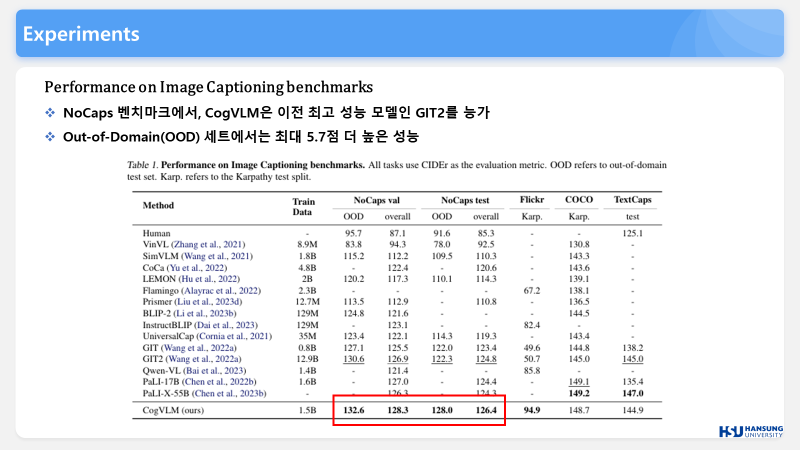Click the GIT TextCaps score 138.2
Viewport: 800px width, 450px height.
coord(633,348)
